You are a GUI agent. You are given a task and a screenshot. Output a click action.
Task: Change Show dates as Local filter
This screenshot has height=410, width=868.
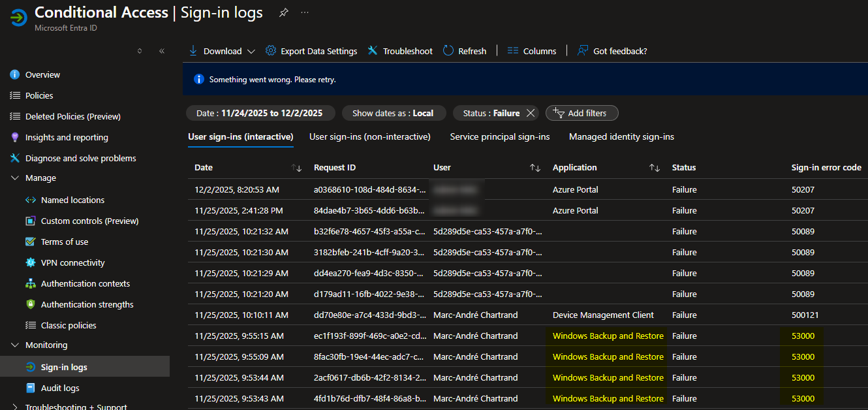click(394, 113)
